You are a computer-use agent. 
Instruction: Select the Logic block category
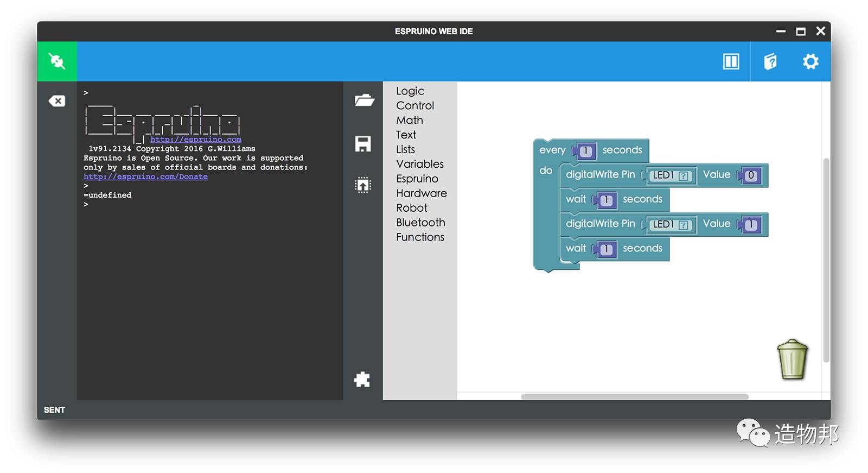410,91
